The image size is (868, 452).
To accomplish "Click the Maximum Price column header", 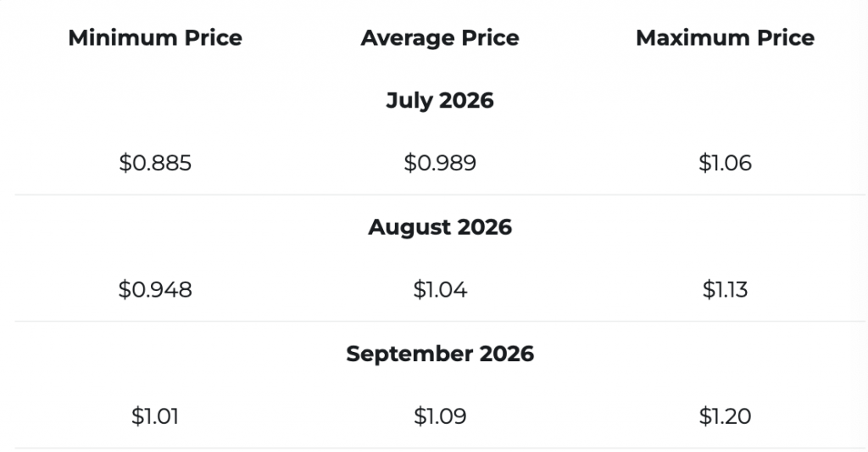I will [726, 37].
